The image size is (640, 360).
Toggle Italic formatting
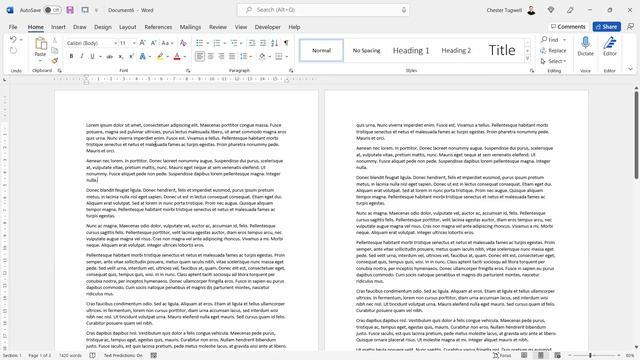point(82,56)
